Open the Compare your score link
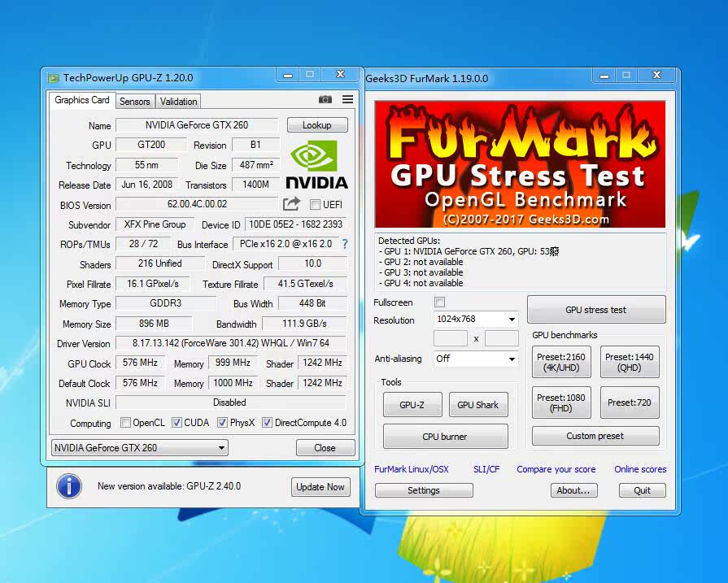 (556, 469)
